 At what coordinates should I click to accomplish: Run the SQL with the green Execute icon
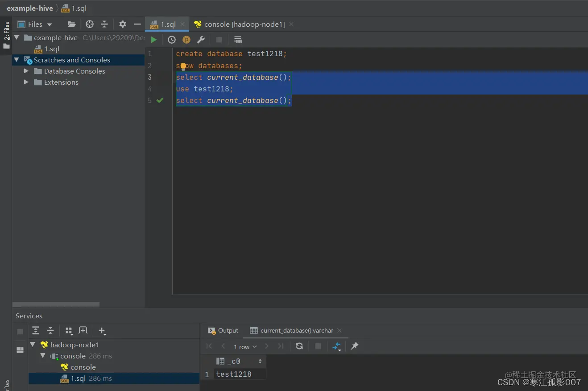pyautogui.click(x=154, y=40)
